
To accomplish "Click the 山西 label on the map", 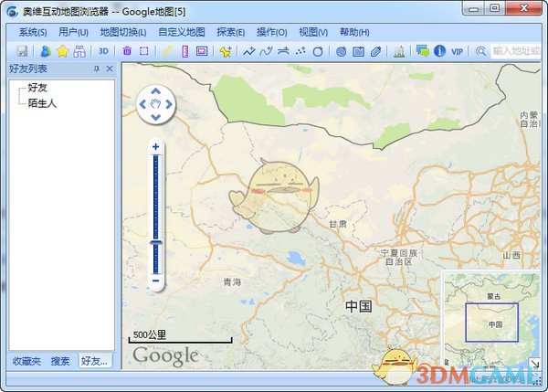I will 511,255.
